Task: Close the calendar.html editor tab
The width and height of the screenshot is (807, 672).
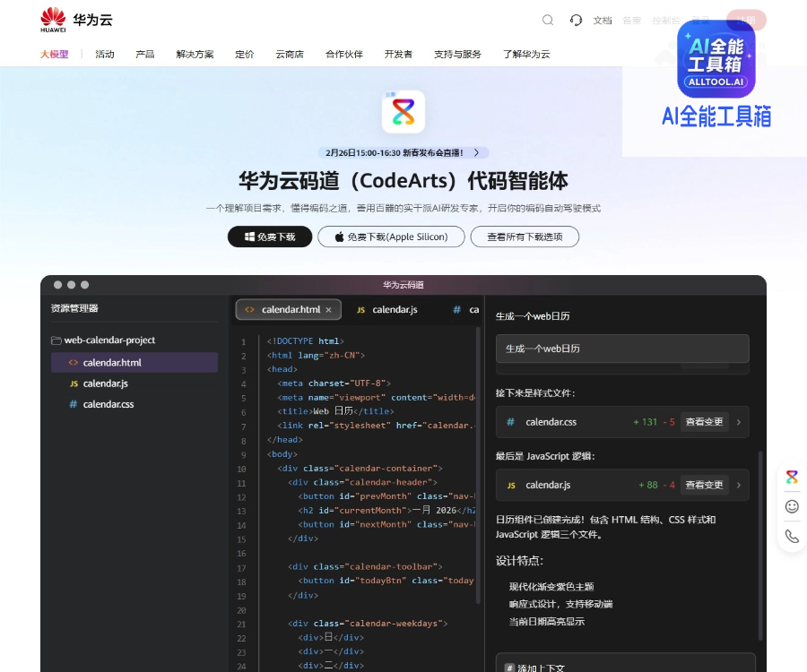Action: 328,309
